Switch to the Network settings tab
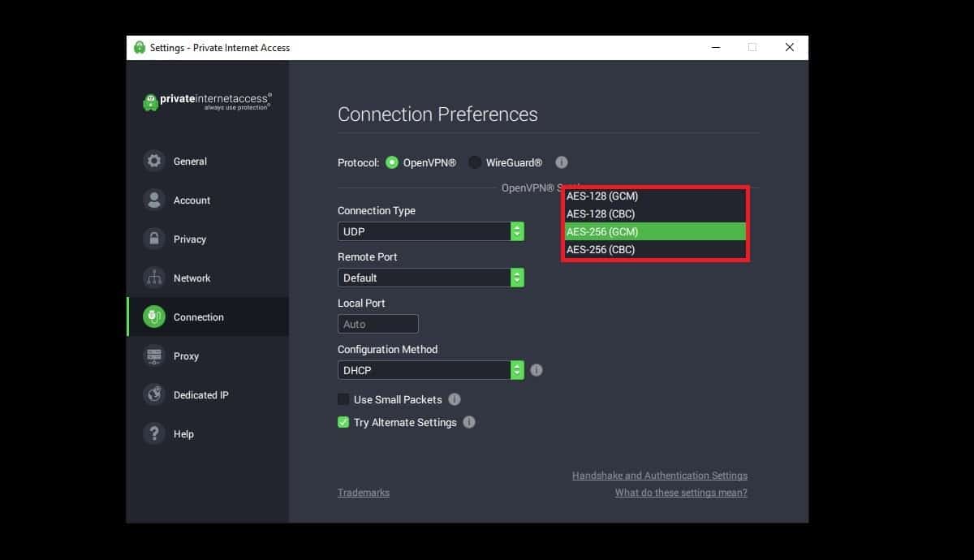Viewport: 974px width, 560px height. pyautogui.click(x=208, y=278)
